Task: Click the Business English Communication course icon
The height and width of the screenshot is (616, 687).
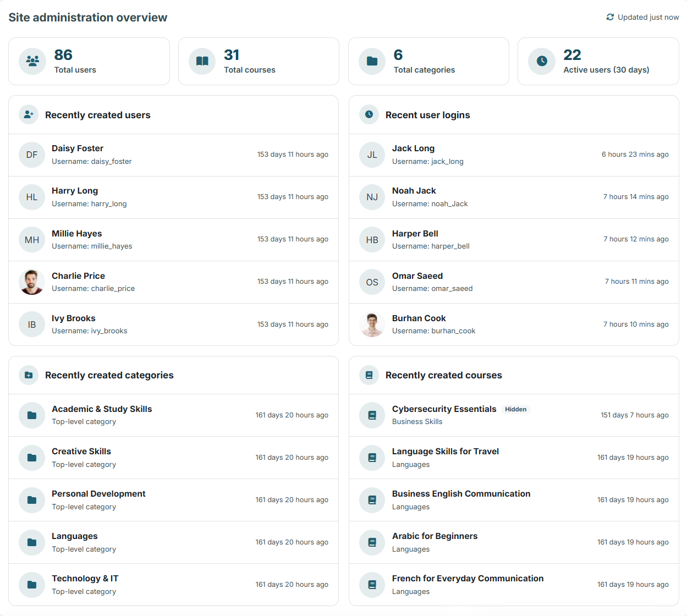Action: 372,500
